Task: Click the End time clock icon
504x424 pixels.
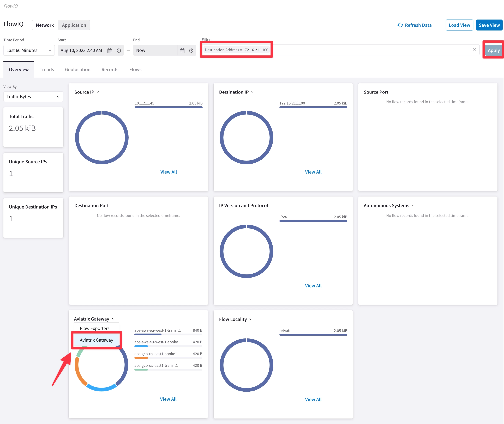Action: coord(191,51)
